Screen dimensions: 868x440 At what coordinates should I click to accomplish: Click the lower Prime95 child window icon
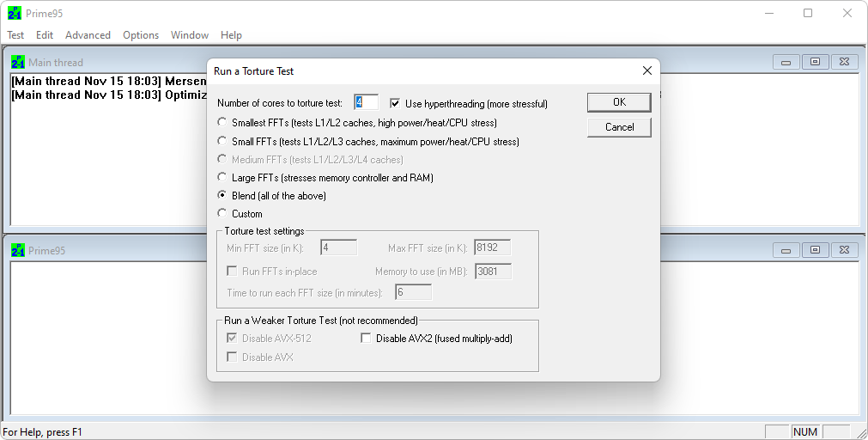point(18,250)
